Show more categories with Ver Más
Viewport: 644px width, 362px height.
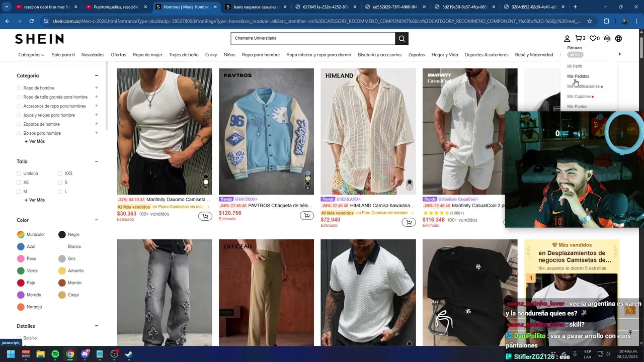coord(35,141)
